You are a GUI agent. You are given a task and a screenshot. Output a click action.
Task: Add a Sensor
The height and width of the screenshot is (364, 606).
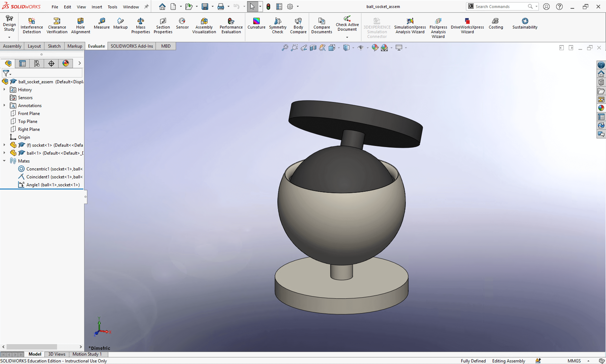[x=182, y=24]
